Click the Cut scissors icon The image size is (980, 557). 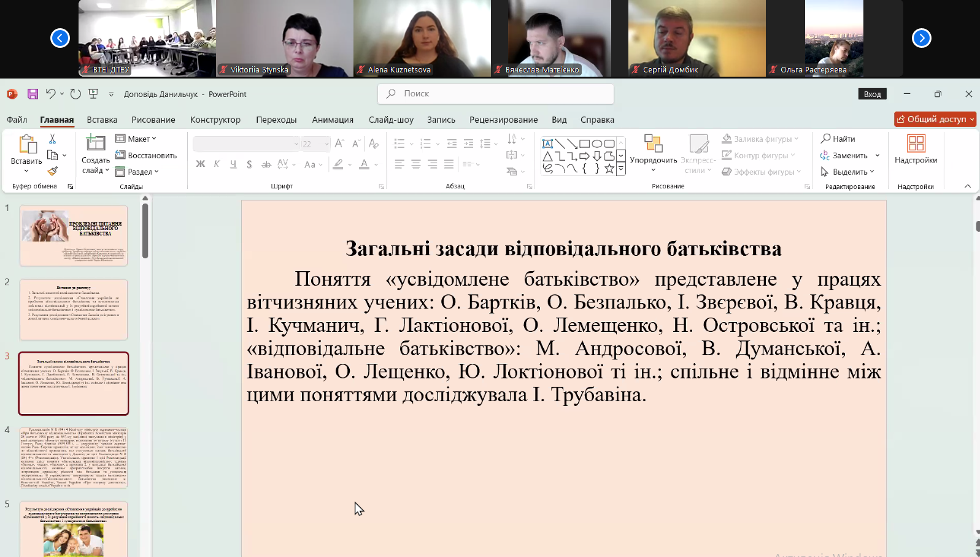tap(53, 139)
